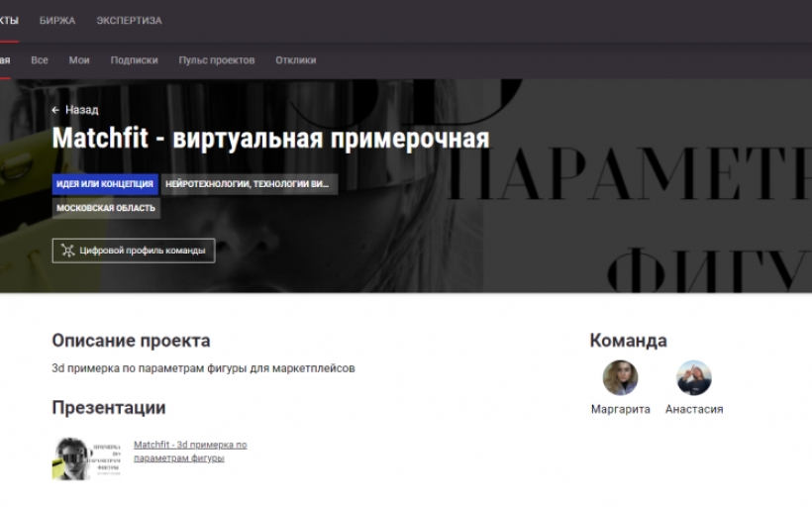Click the network icon in team profile button

[x=68, y=251]
